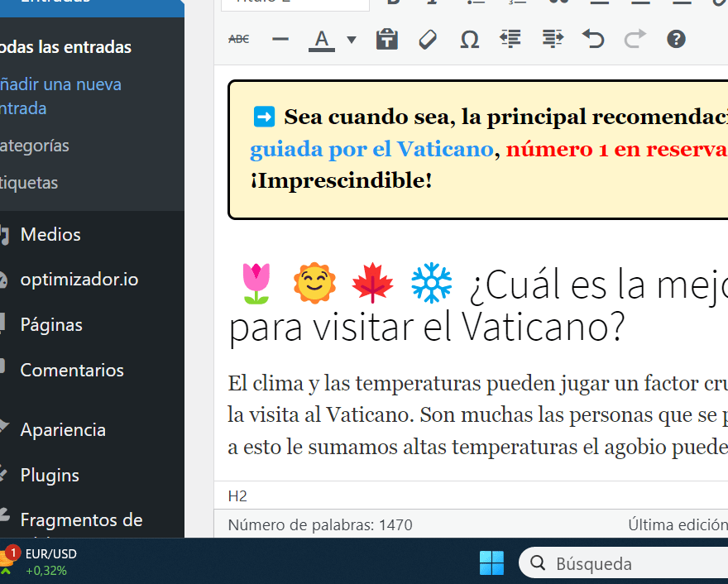Open Categorías submenu item
The width and height of the screenshot is (728, 584).
coord(35,146)
